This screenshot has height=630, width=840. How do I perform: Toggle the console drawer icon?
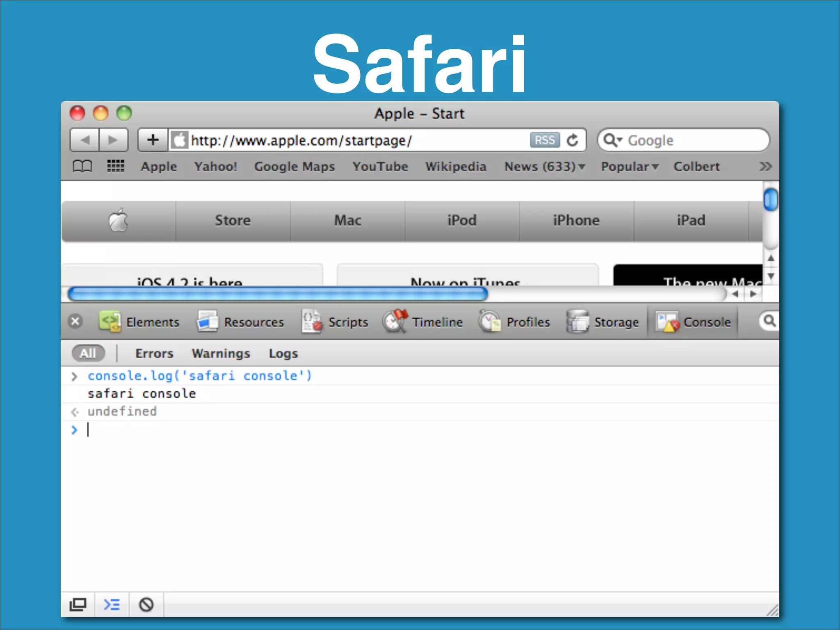click(112, 604)
